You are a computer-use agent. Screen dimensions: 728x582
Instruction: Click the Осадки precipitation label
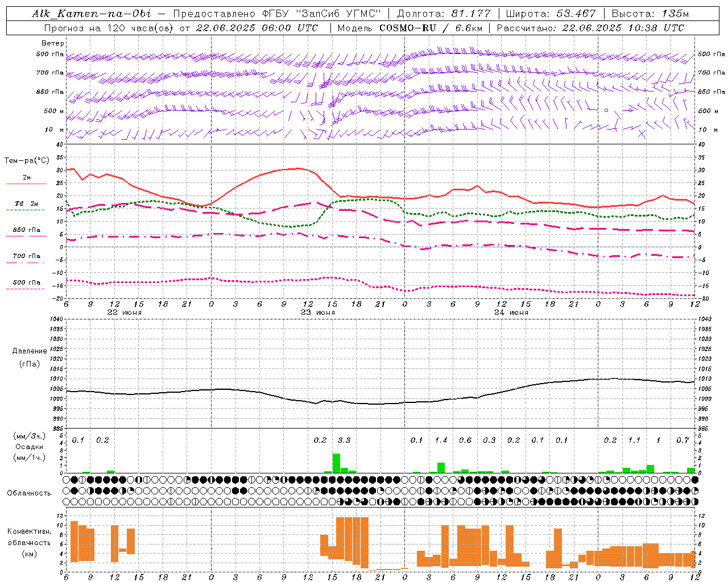click(x=30, y=447)
